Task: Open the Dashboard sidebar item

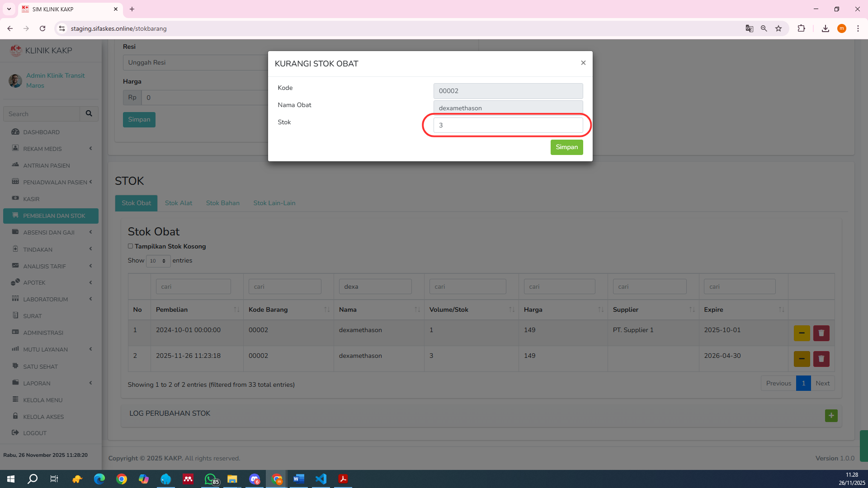Action: pyautogui.click(x=41, y=132)
